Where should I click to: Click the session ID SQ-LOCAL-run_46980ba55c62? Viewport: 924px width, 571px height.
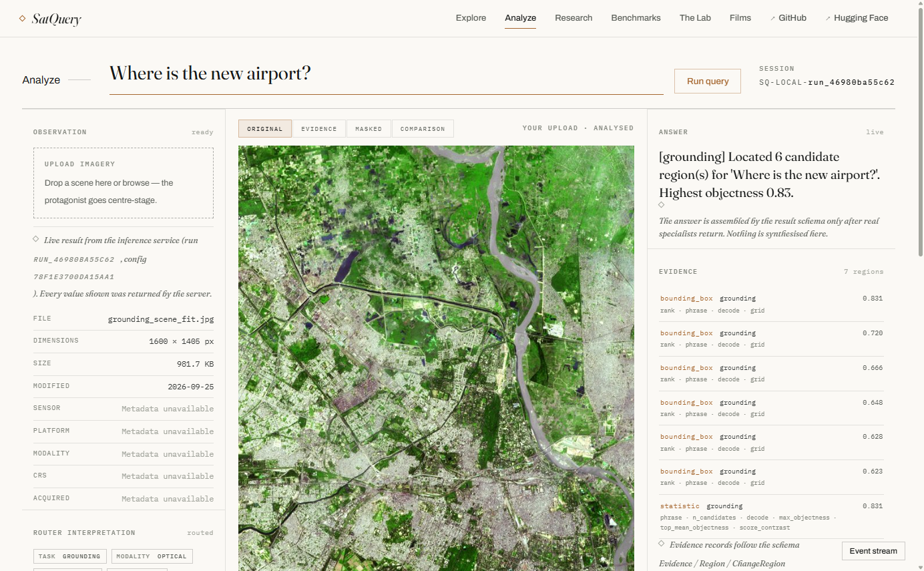[x=827, y=83]
